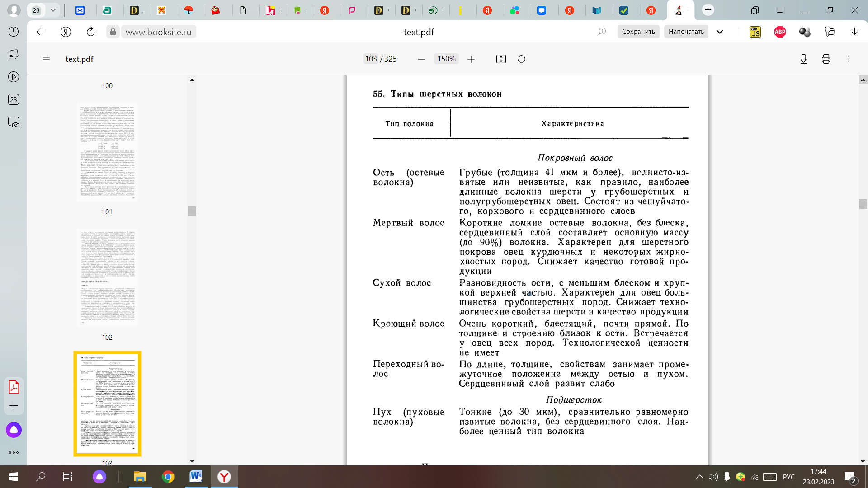This screenshot has width=868, height=488.
Task: Open the ABP adblock extension icon
Action: pos(780,32)
